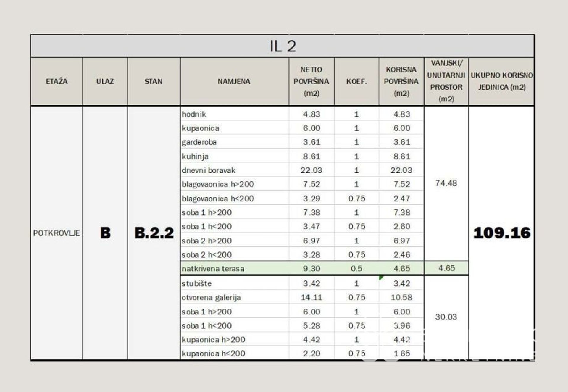Click the NETTO POVRŠINA (m2) header

click(311, 81)
